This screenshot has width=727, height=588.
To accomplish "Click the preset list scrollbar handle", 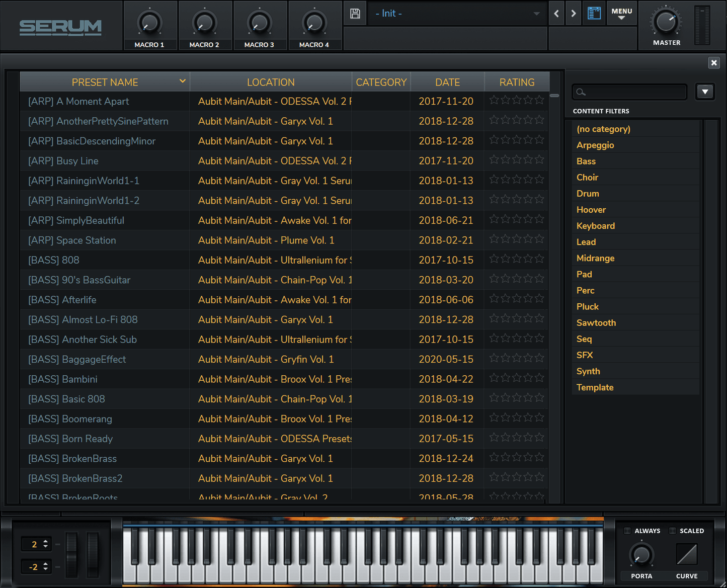I will (x=554, y=95).
